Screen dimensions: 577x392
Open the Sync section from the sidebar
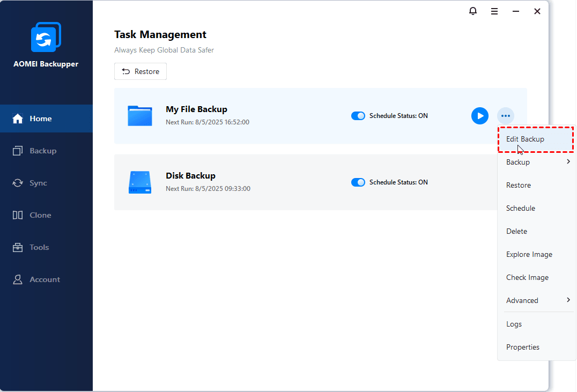pos(19,183)
